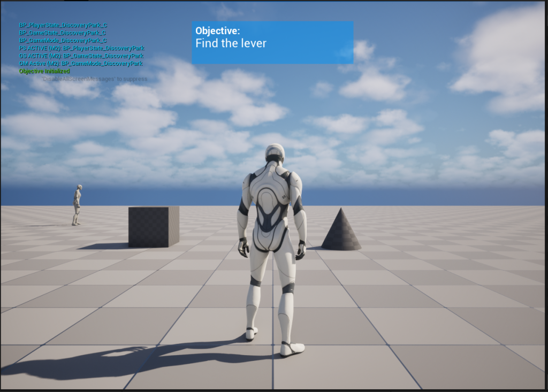Click the BP_GameState_DiscoveryPark_C debug line
The width and height of the screenshot is (548, 392).
tap(63, 33)
